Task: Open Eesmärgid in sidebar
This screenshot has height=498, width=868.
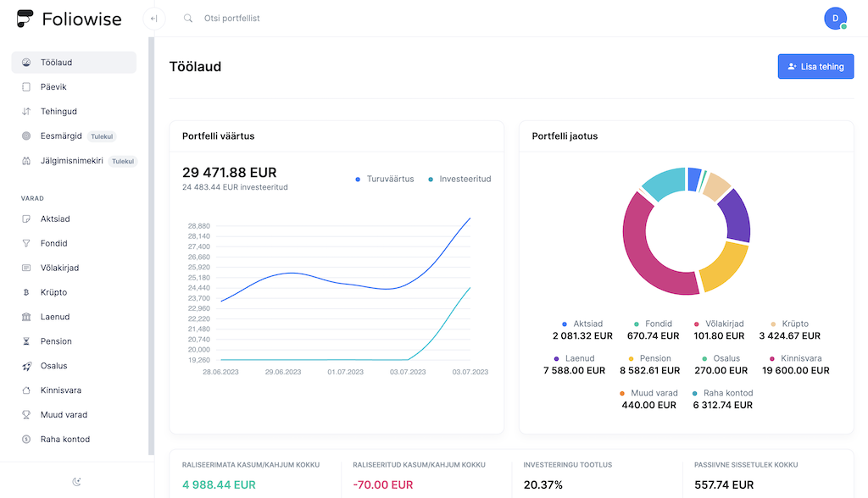Action: point(61,136)
